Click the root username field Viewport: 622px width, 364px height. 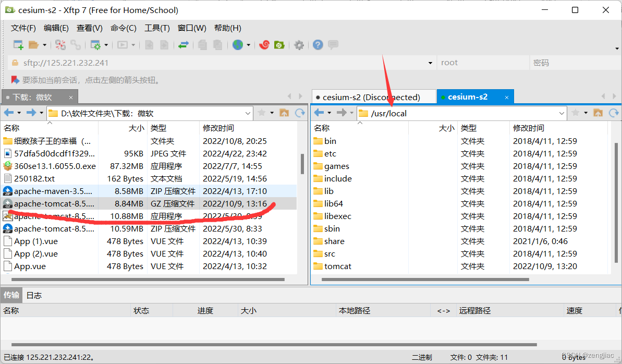pyautogui.click(x=483, y=63)
